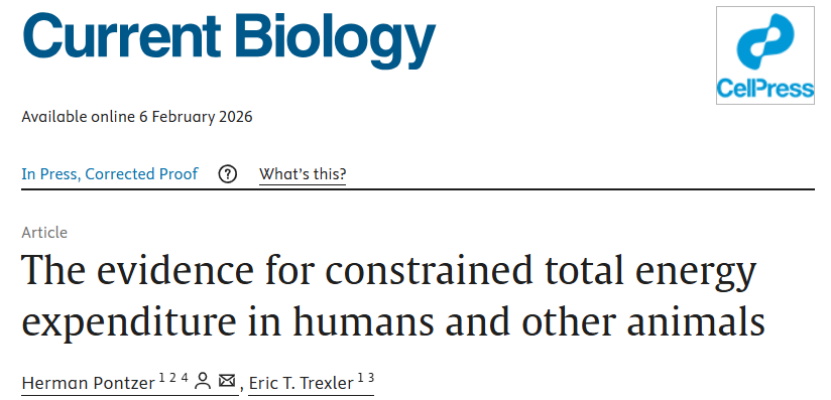The width and height of the screenshot is (831, 400).
Task: Click Pontzer's superscript affiliation 1
Action: coord(162,376)
